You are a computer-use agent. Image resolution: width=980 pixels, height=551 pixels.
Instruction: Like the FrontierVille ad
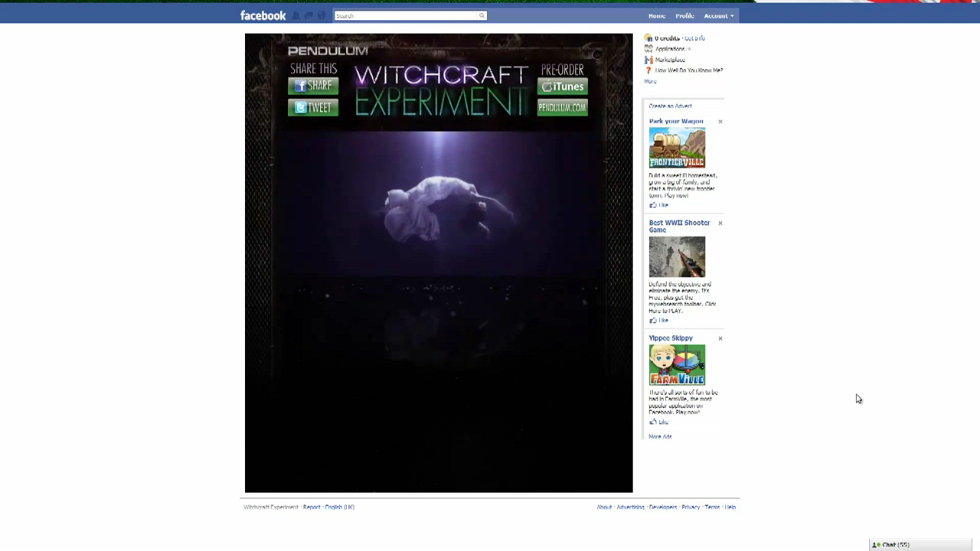click(659, 205)
